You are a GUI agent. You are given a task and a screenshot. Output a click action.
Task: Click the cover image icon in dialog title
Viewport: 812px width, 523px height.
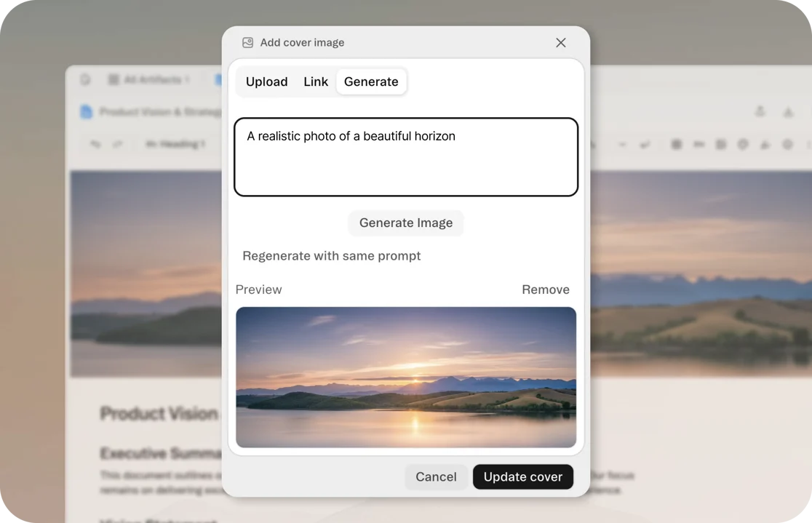(247, 43)
